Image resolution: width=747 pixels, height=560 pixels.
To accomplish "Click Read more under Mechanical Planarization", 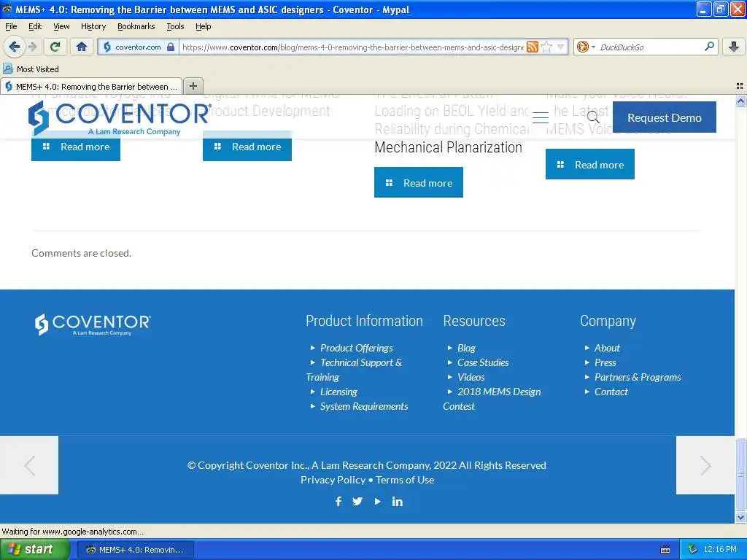I will point(418,182).
